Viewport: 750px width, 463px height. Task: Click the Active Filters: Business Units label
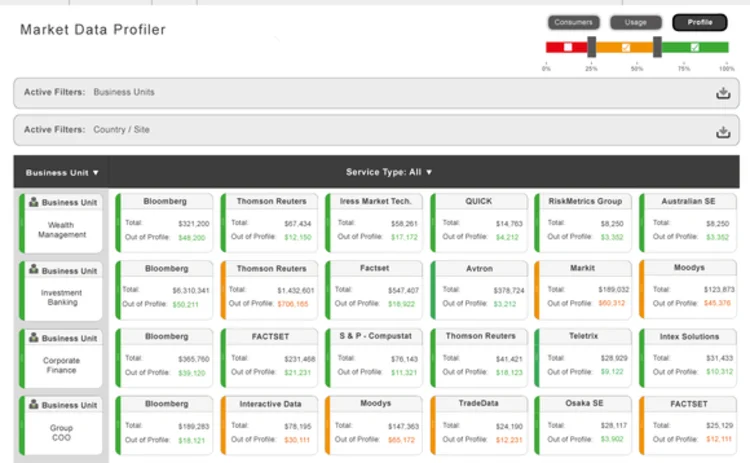pos(89,92)
